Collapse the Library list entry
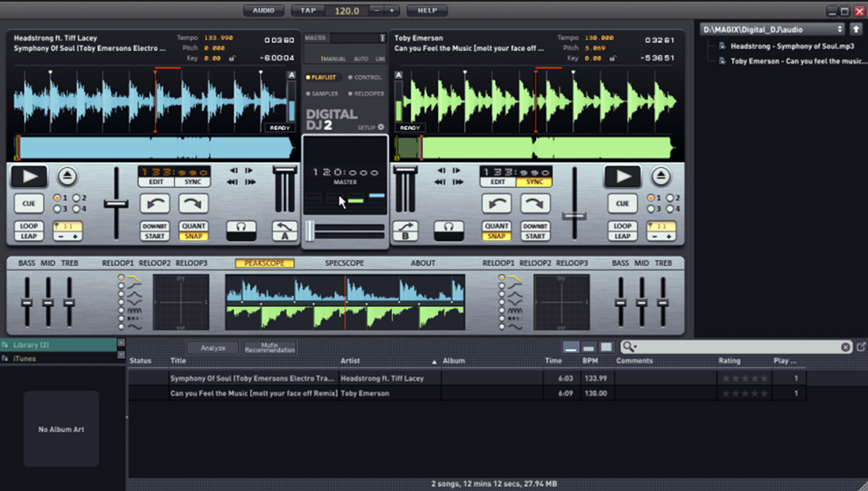Image resolution: width=868 pixels, height=491 pixels. pos(121,343)
